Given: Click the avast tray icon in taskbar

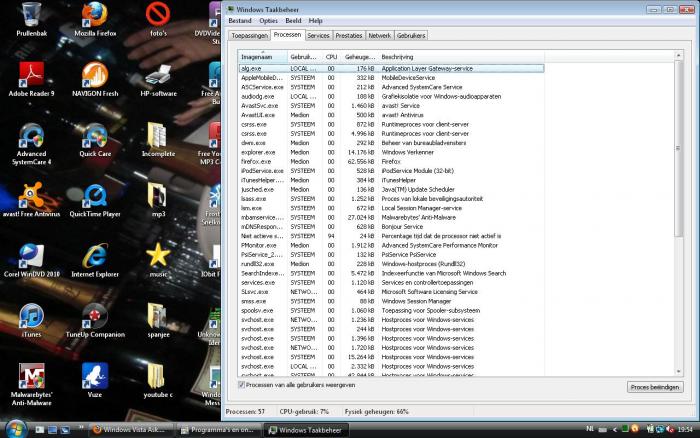Looking at the screenshot, I should (635, 429).
